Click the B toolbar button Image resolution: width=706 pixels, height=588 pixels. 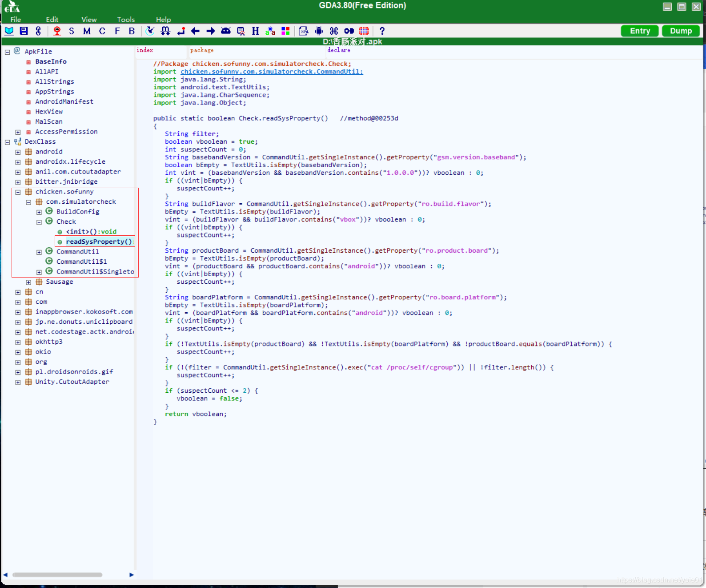point(132,31)
